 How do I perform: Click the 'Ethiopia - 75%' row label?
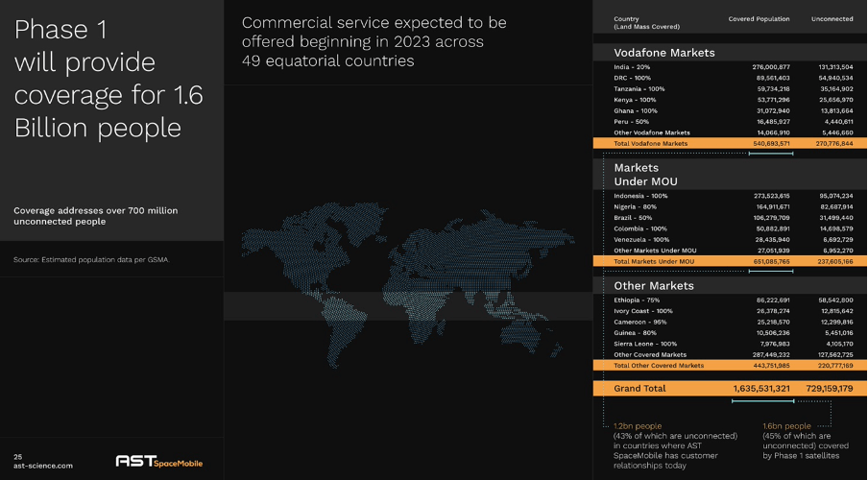637,300
